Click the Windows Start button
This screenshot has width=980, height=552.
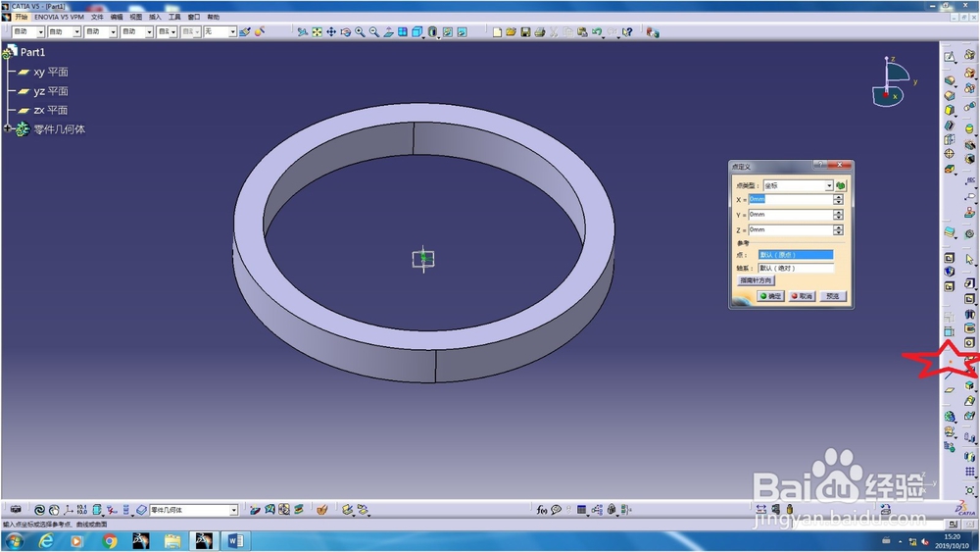click(15, 541)
